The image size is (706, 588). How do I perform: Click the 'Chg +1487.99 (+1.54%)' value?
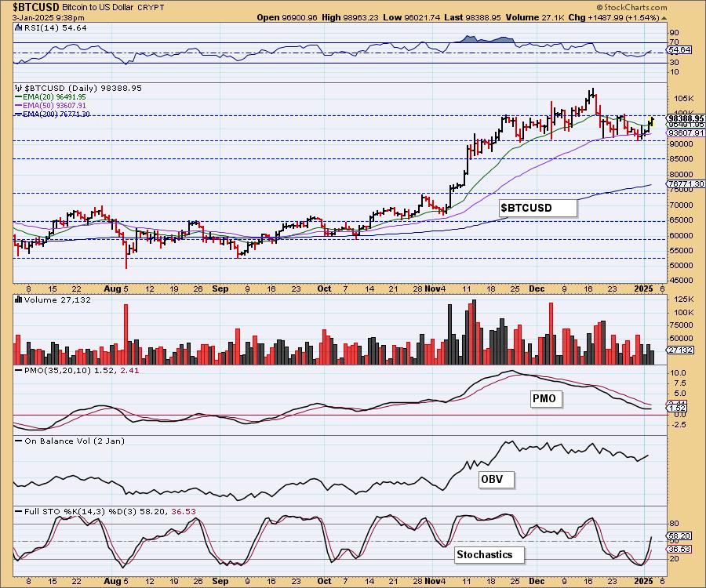click(x=613, y=17)
